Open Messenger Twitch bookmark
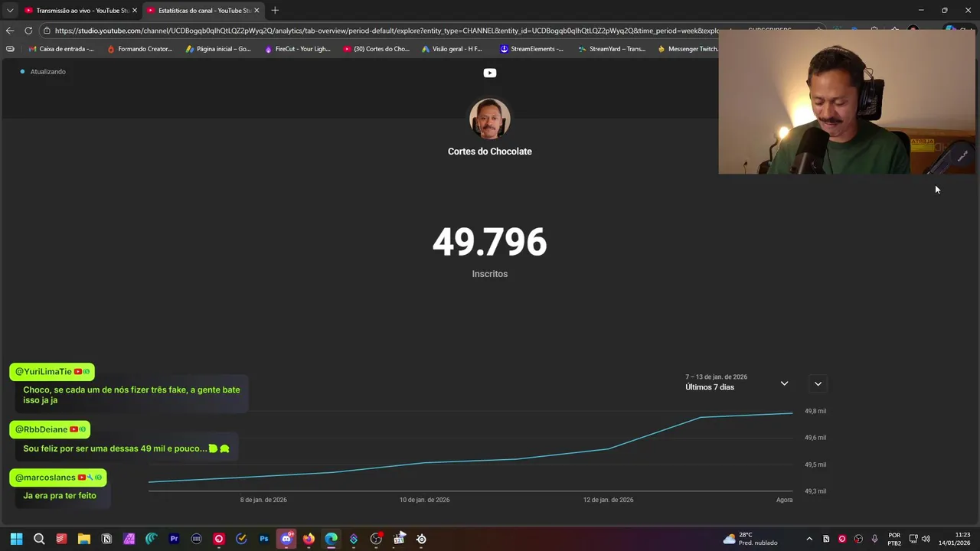 click(687, 49)
